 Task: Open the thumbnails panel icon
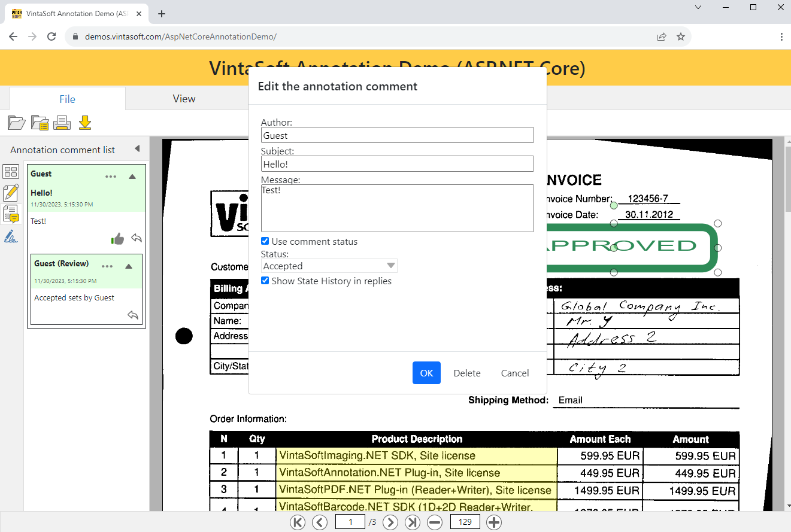coord(11,172)
